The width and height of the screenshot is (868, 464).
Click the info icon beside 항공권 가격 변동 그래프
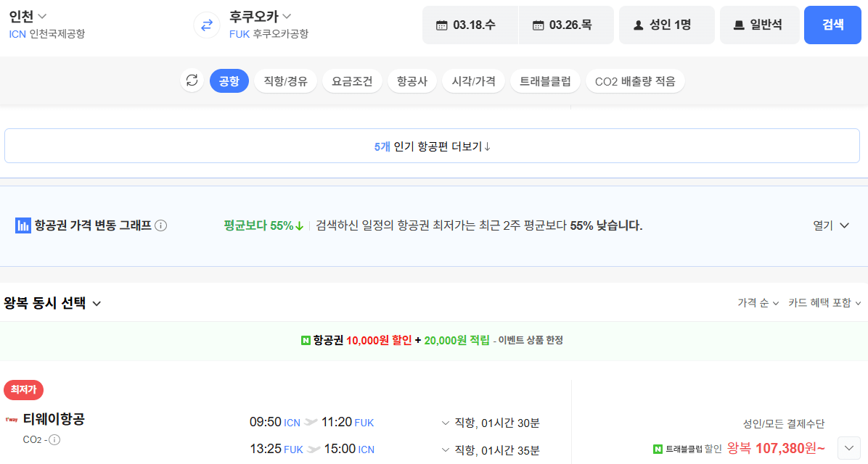[x=161, y=225]
